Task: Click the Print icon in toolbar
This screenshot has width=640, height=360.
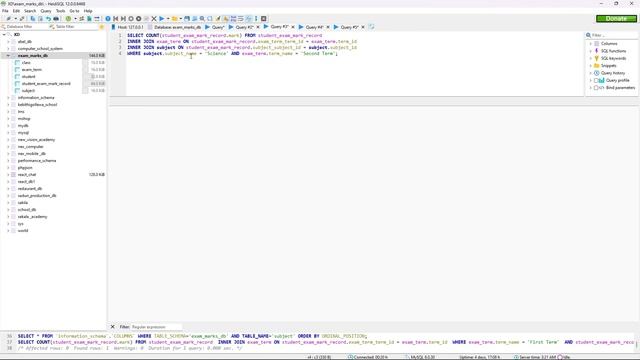Action: point(56,19)
